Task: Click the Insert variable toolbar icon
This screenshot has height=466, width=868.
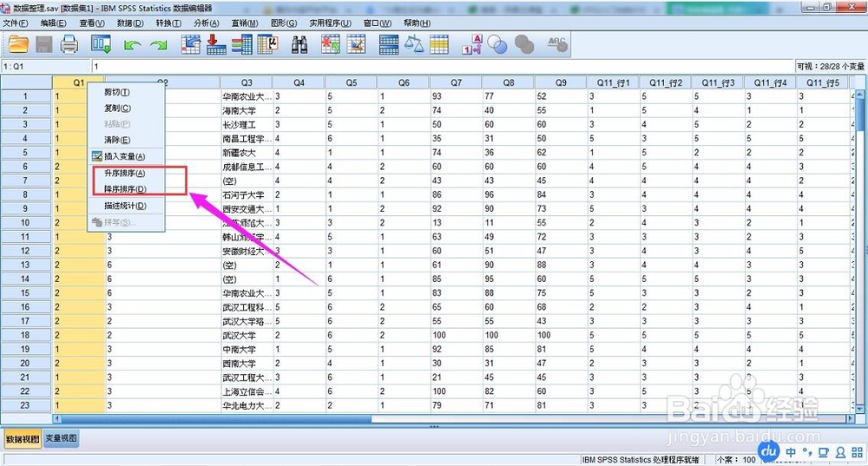Action: point(356,44)
